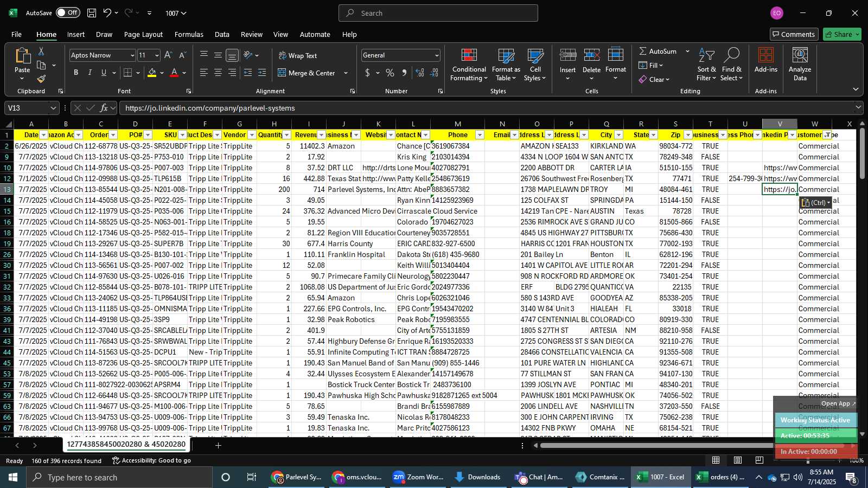The width and height of the screenshot is (868, 488).
Task: Open the Add-ins pane
Action: coord(765,60)
